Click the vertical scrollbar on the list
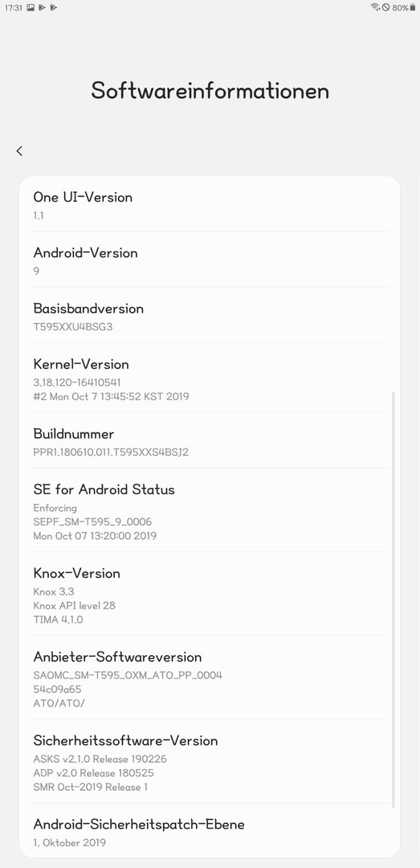This screenshot has width=420, height=868. tap(393, 600)
